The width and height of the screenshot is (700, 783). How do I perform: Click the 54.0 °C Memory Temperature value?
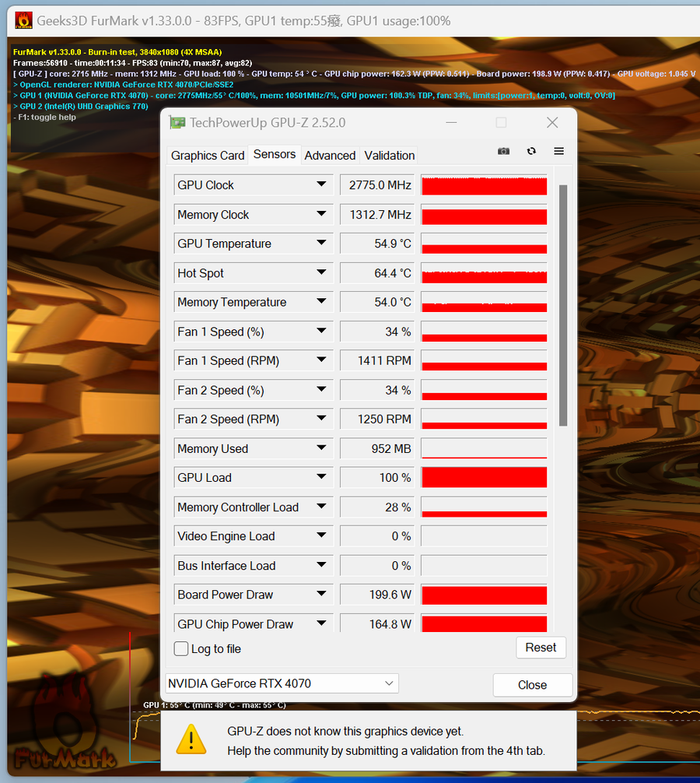click(x=378, y=302)
